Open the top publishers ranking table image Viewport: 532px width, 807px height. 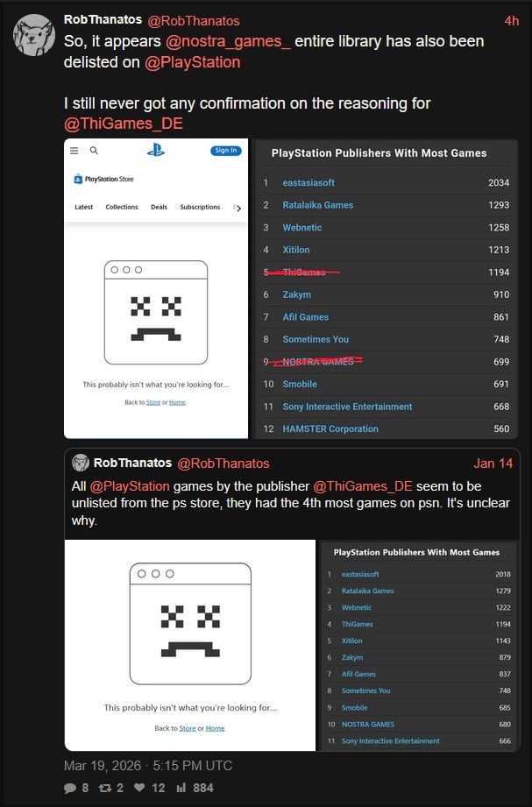(x=387, y=289)
